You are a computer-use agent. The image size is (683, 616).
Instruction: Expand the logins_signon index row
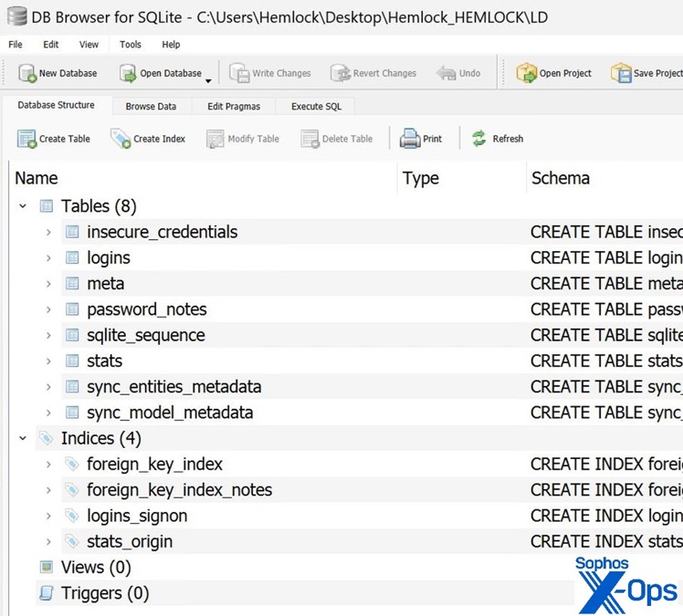48,516
